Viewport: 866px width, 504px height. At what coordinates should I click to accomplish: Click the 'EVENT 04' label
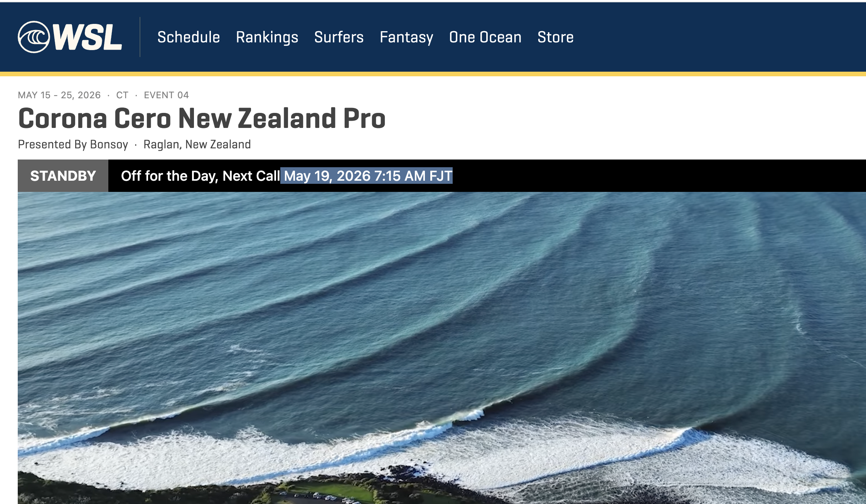click(x=166, y=95)
